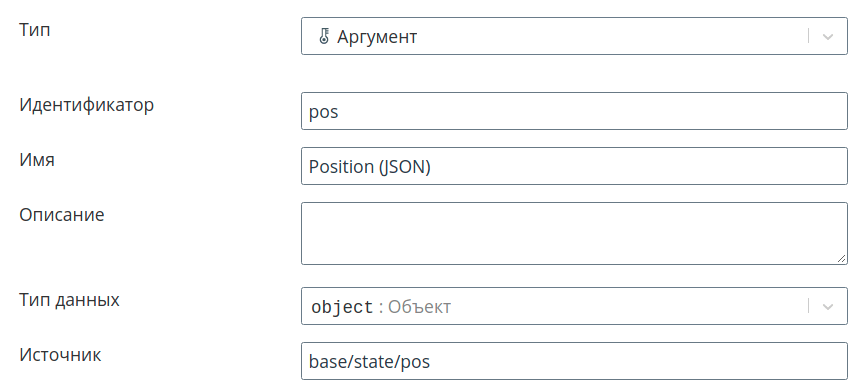This screenshot has height=392, width=864.
Task: Click the Описание label
Action: click(62, 214)
